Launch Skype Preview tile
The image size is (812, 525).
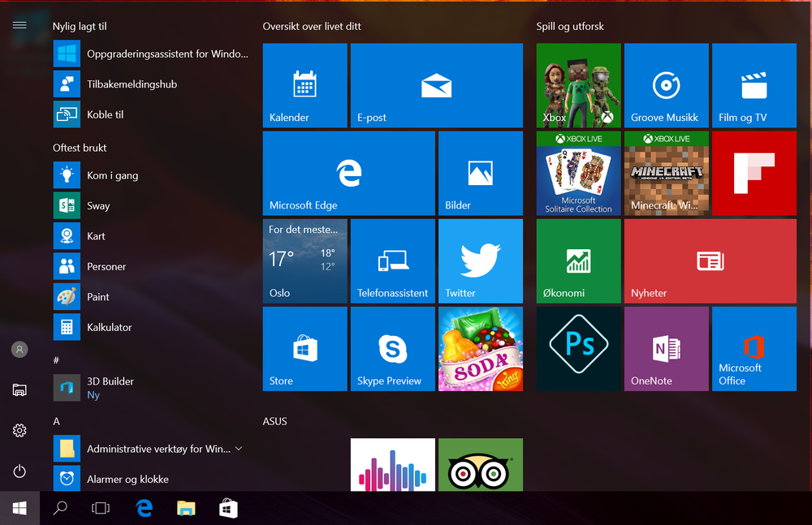[x=392, y=348]
